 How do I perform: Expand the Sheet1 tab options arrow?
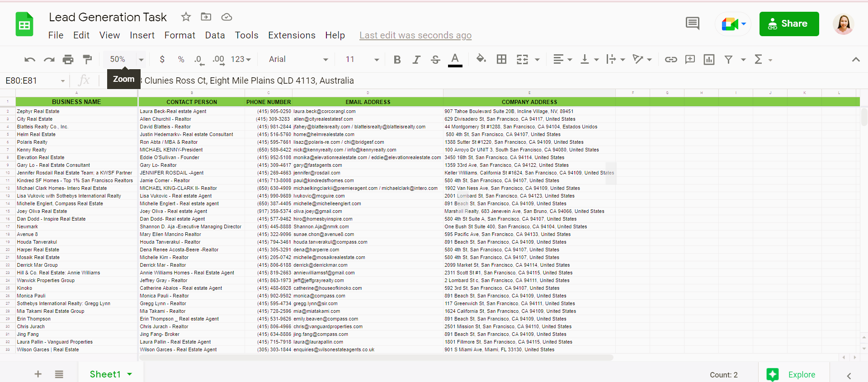click(130, 374)
